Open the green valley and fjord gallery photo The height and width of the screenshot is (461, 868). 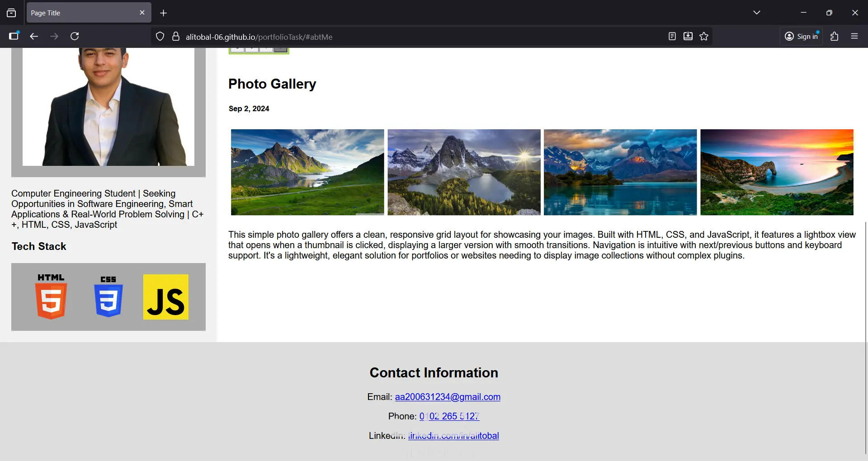pos(307,172)
